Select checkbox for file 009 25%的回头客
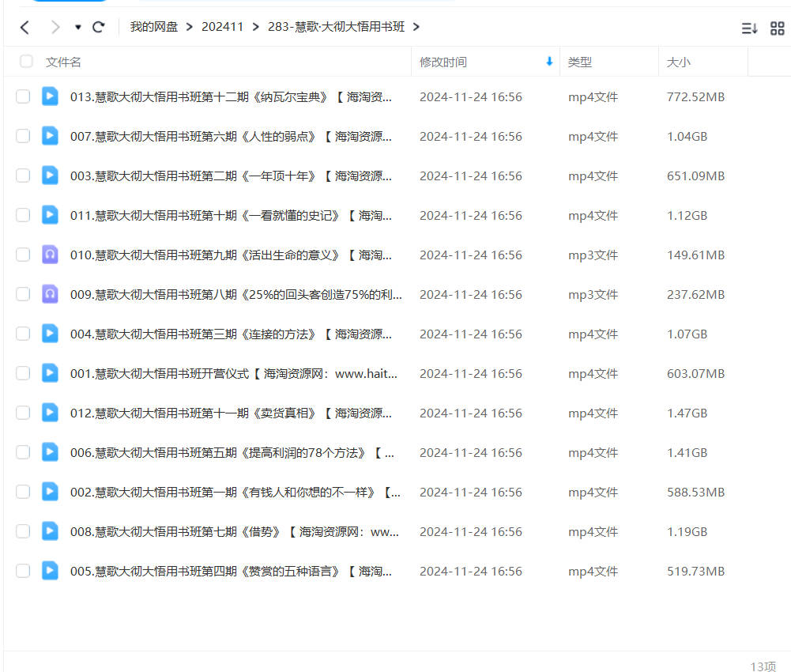 [x=23, y=294]
